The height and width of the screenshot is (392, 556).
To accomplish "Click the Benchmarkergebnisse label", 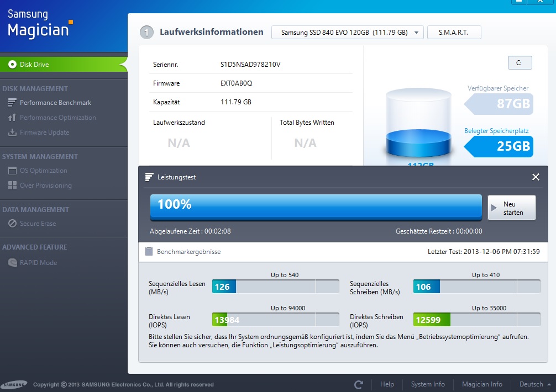I will coord(188,252).
